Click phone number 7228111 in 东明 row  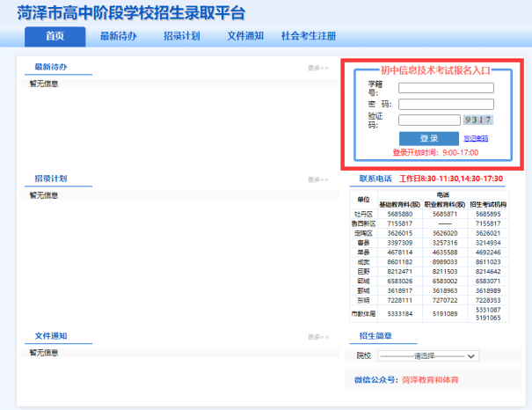[x=400, y=300]
